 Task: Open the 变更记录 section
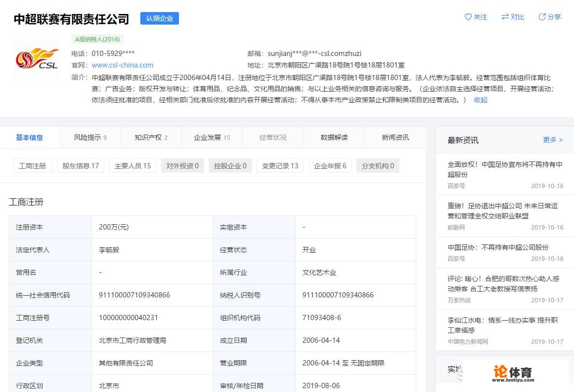coord(280,165)
